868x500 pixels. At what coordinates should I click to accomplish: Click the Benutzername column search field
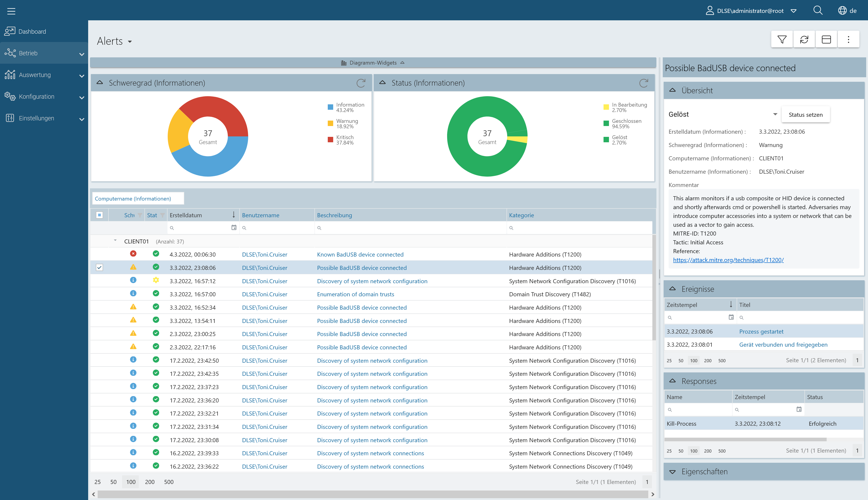click(x=277, y=228)
